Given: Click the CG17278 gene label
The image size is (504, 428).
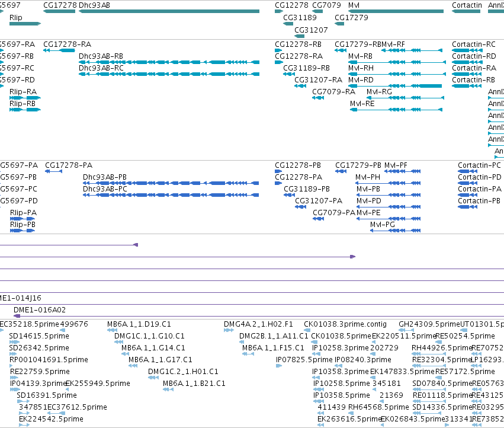Looking at the screenshot, I should (60, 5).
